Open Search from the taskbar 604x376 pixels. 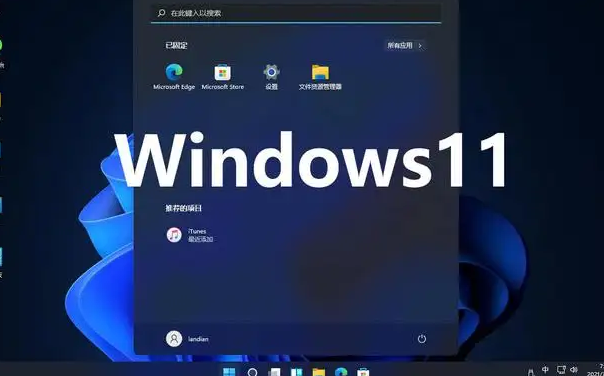(x=252, y=372)
